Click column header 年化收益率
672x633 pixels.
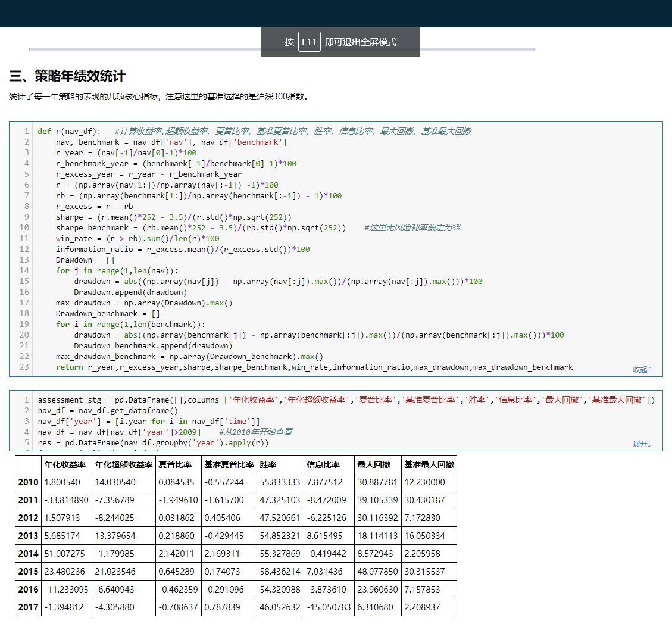click(x=65, y=464)
